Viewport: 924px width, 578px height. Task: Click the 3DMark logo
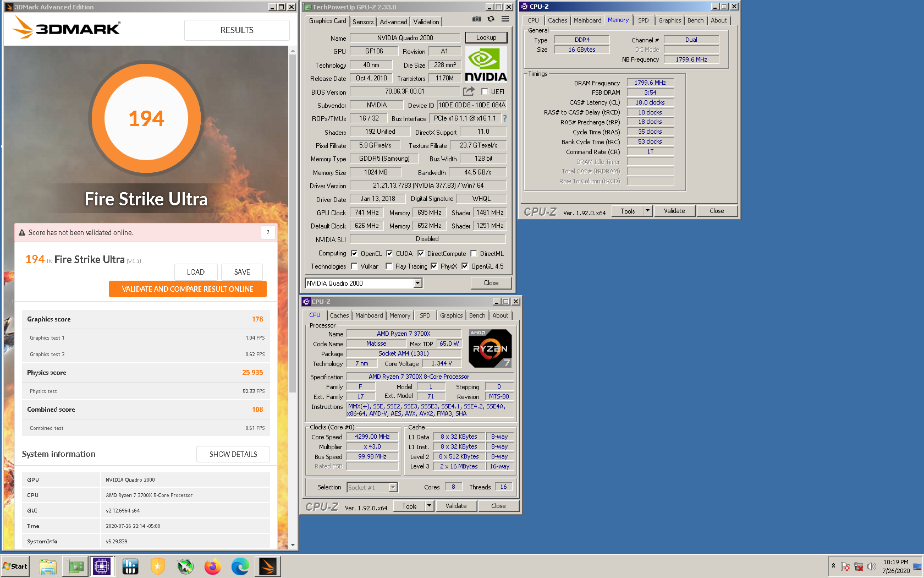click(x=66, y=27)
